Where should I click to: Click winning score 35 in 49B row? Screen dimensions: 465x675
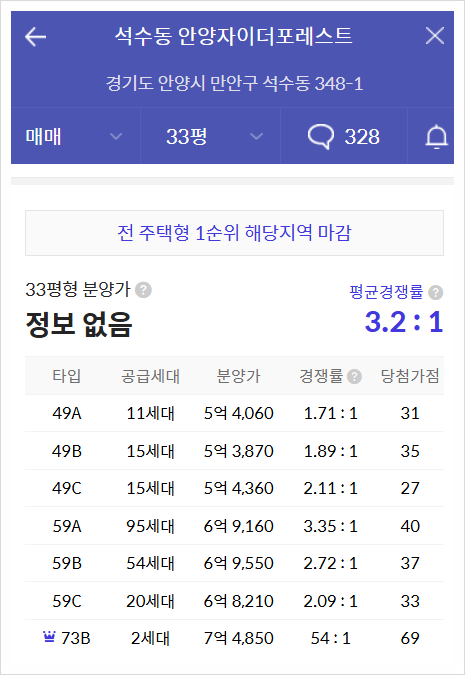tap(410, 451)
